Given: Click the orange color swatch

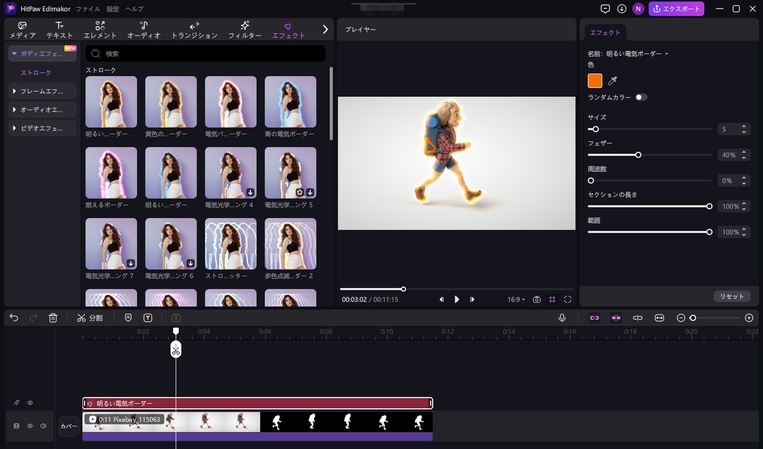Looking at the screenshot, I should 595,80.
